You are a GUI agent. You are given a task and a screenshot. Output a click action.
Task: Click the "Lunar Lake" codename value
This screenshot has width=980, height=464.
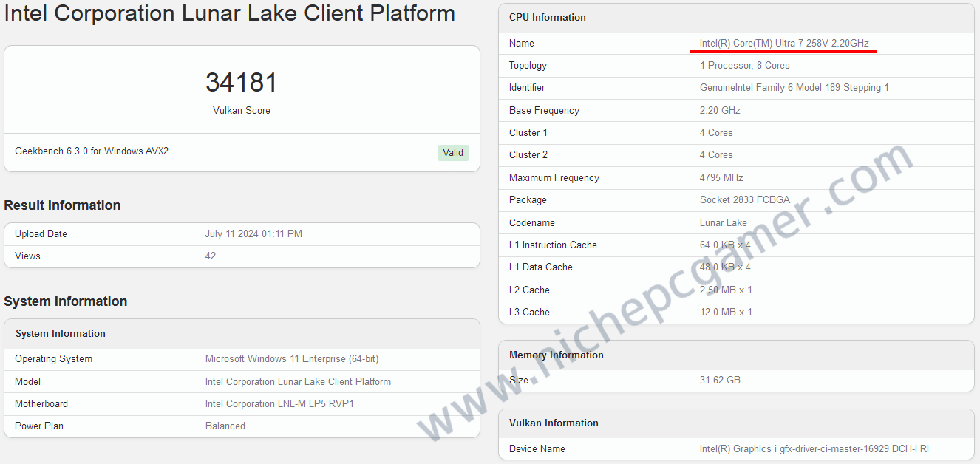coord(724,223)
